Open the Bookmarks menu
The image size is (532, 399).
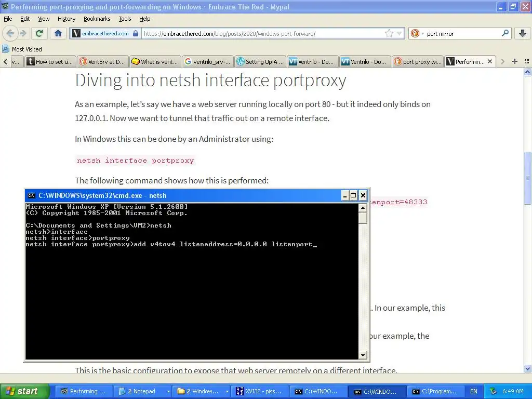coord(97,19)
